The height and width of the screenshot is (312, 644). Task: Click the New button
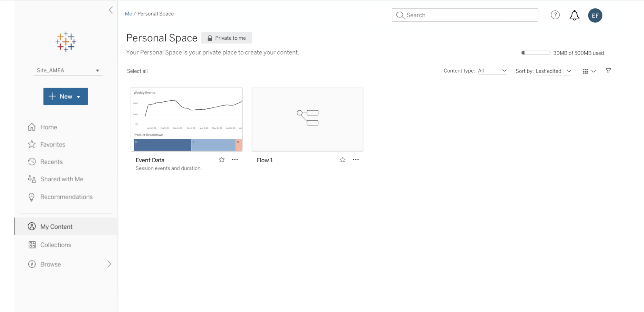[65, 96]
